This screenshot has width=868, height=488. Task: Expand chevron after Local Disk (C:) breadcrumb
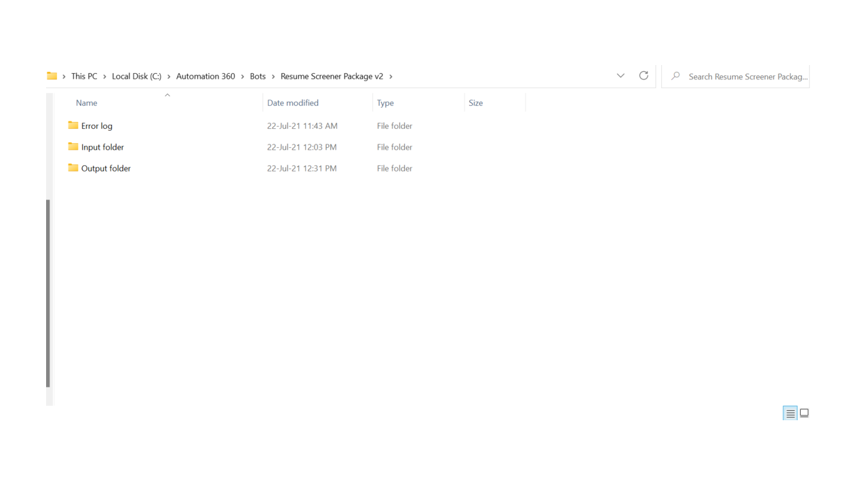[x=169, y=77]
